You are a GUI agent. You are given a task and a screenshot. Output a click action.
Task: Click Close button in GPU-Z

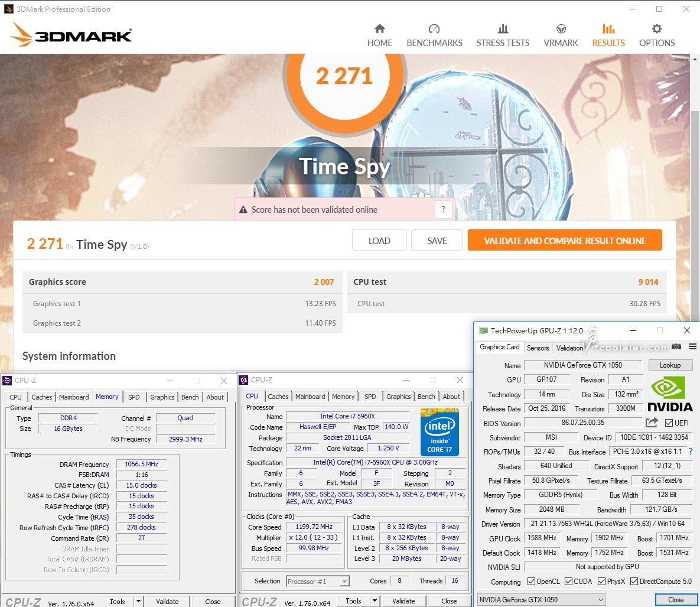[x=675, y=599]
